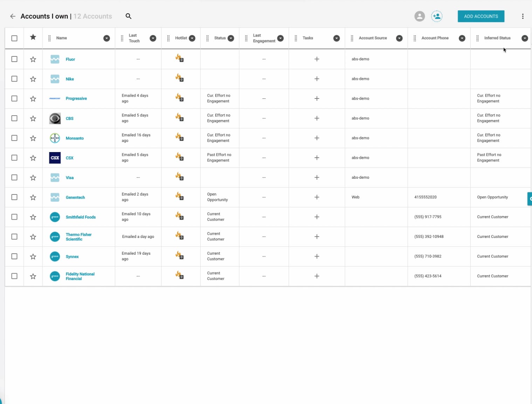Click the add-user icon beside avatar
This screenshot has height=404, width=532.
tap(437, 16)
